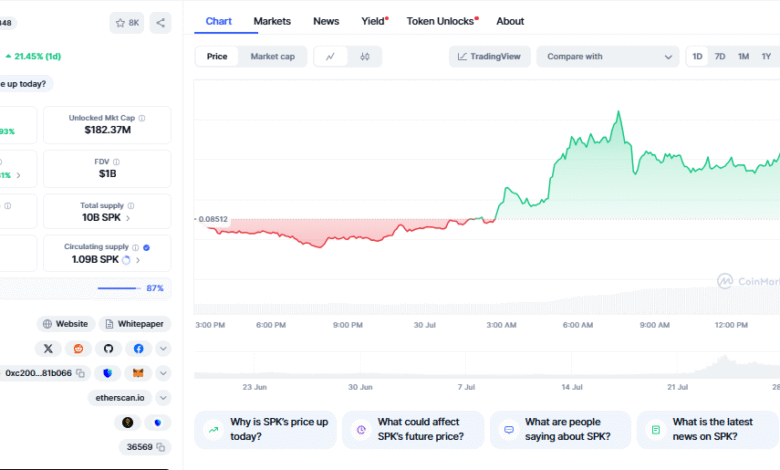Click the chart icon on the TradingView button

click(x=462, y=57)
